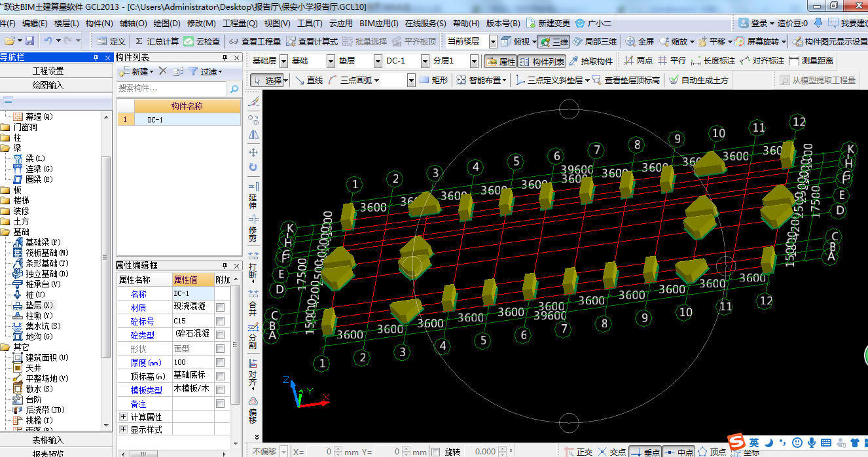Open the 工具(T) menu
Viewport: 868px width, 457px height.
tap(310, 23)
